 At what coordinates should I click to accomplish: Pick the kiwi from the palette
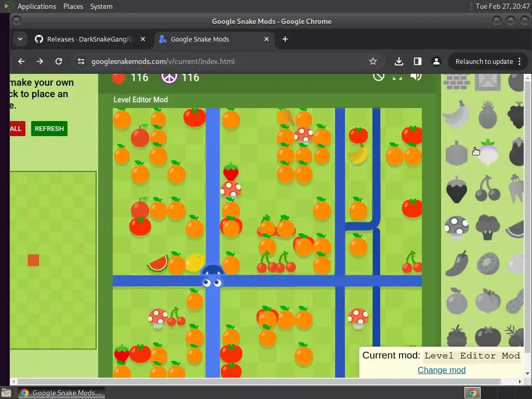click(488, 263)
